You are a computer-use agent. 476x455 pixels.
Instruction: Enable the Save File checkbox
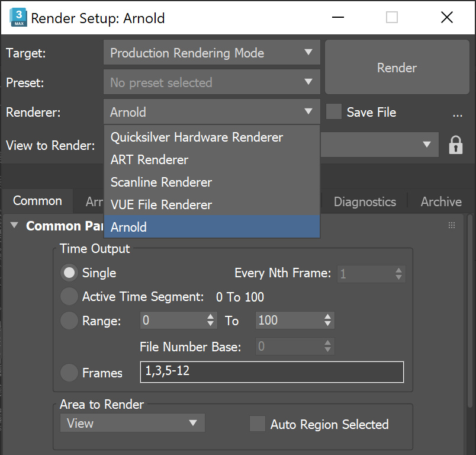pos(334,112)
